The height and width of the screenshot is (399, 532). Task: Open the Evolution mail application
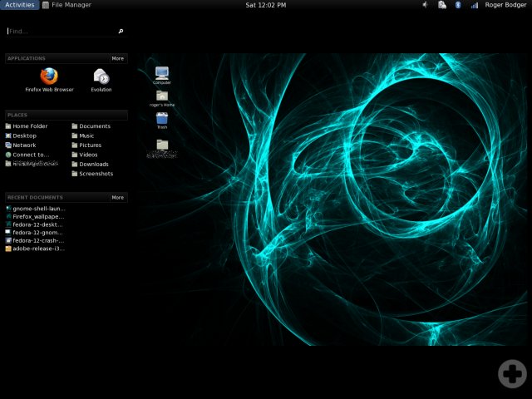coord(101,77)
